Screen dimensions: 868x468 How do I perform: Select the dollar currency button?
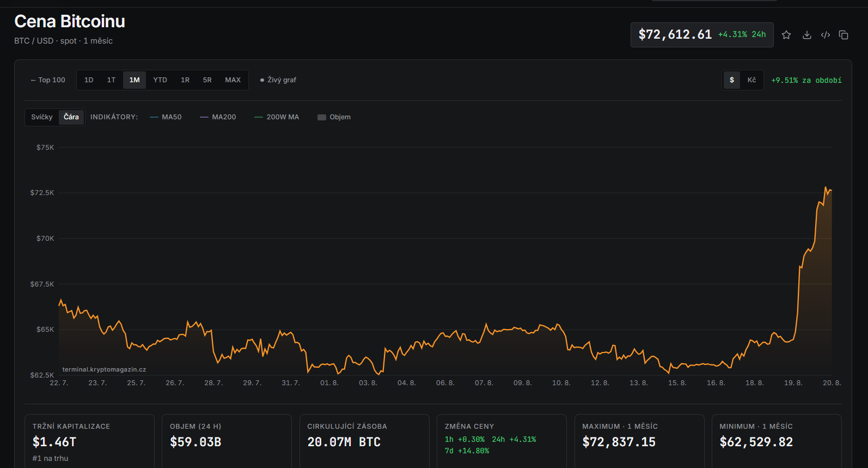(732, 80)
